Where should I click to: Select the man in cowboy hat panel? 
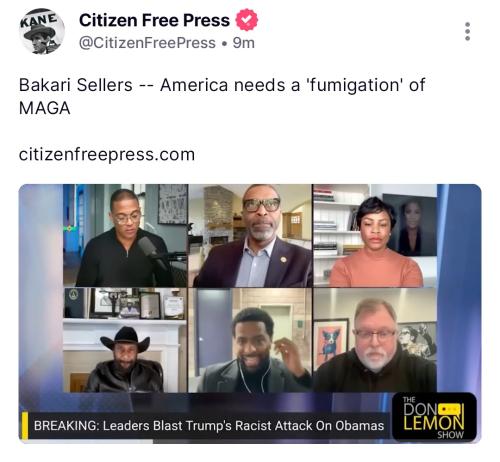pos(125,340)
